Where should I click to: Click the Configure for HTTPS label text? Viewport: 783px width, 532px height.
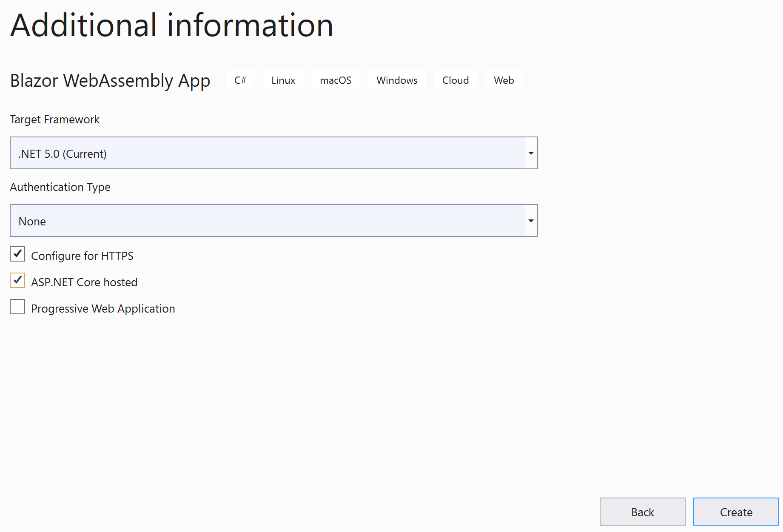point(82,256)
